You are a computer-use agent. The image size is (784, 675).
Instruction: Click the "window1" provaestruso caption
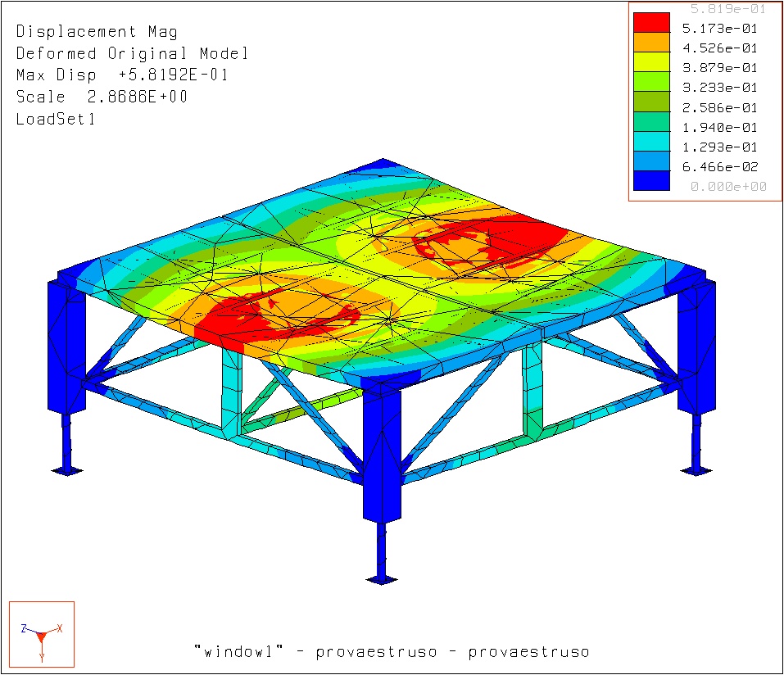(391, 652)
